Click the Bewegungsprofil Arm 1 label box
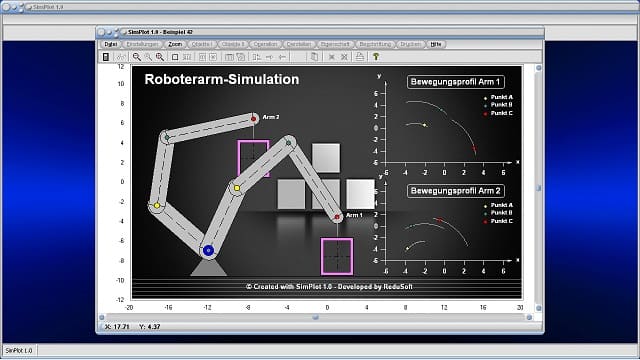This screenshot has height=360, width=640. (456, 82)
